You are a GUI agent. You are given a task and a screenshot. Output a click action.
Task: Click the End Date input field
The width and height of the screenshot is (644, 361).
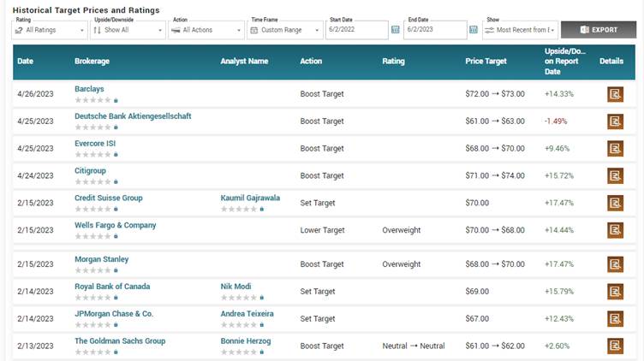point(435,30)
